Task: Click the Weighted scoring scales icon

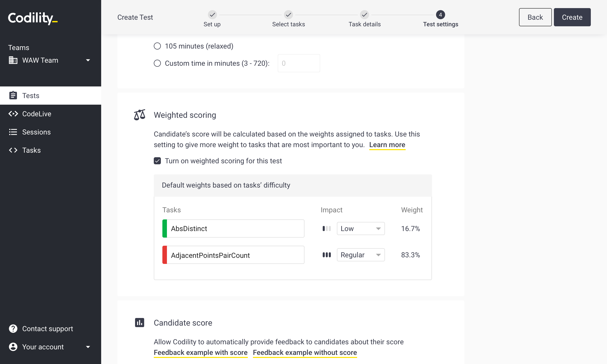Action: coord(140,115)
